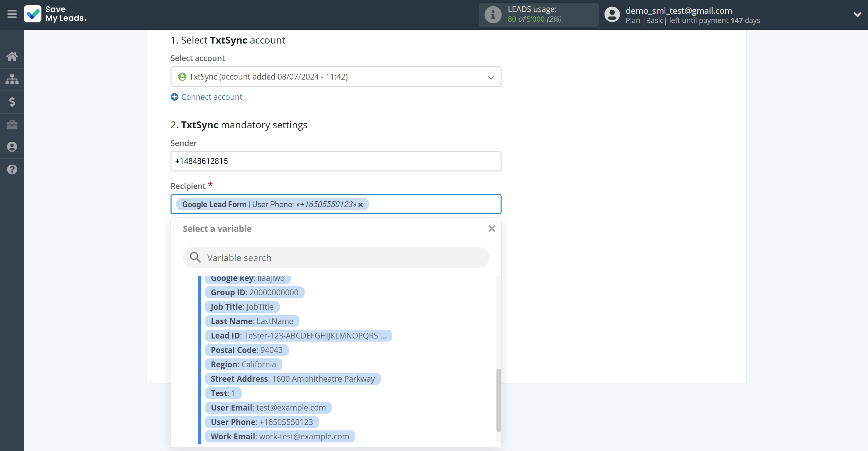The image size is (868, 451).
Task: Select the Google key variable
Action: point(248,278)
